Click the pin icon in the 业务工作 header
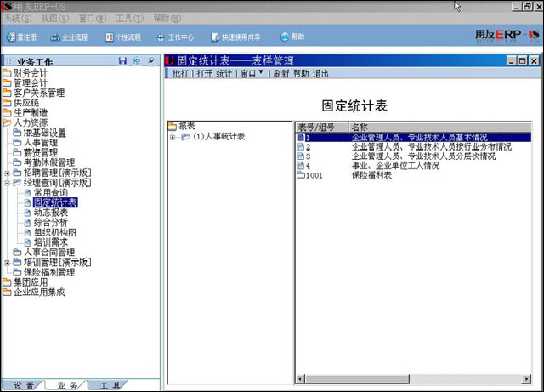 [151, 60]
